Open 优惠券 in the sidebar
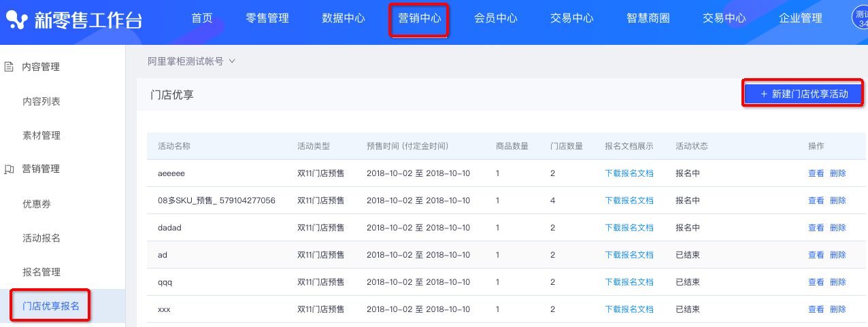Image resolution: width=868 pixels, height=327 pixels. (37, 203)
